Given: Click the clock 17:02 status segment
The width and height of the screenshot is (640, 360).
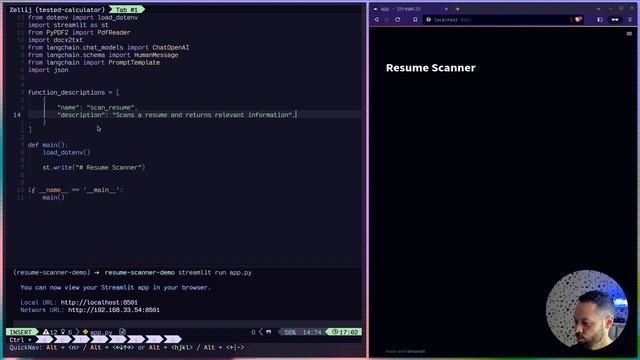Looking at the screenshot, I should click(344, 332).
